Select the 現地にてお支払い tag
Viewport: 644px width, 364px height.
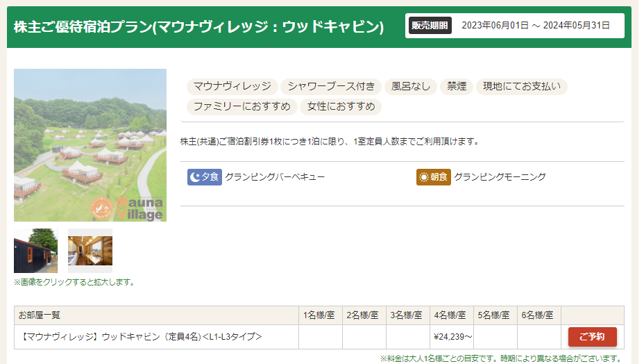click(x=522, y=86)
